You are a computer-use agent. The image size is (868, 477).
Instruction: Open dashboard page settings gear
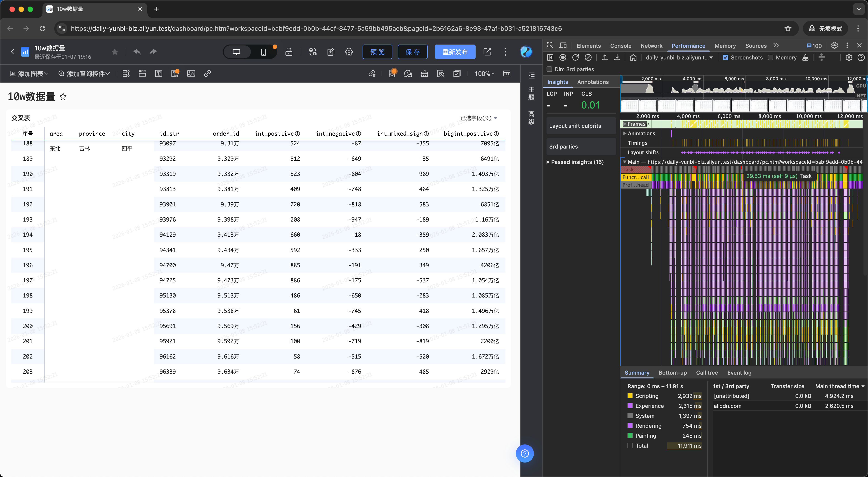[x=349, y=52]
